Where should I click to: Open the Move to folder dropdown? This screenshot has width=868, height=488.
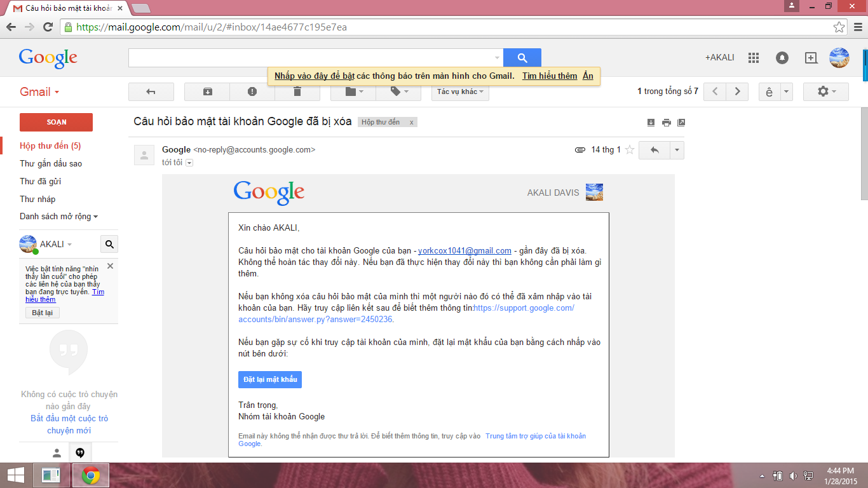tap(353, 91)
